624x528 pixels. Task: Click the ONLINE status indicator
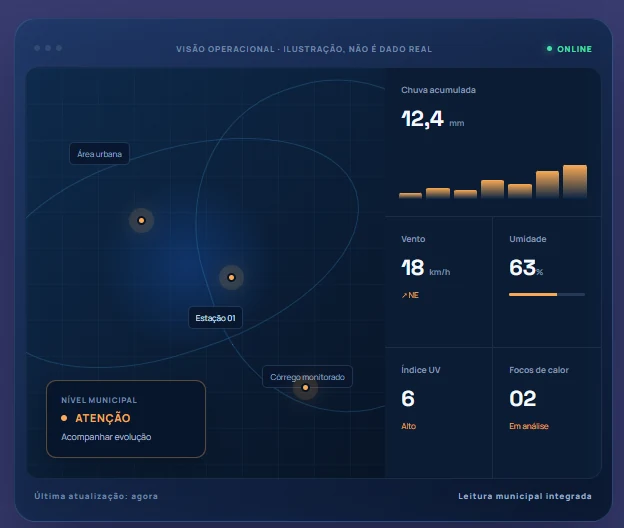pos(569,49)
